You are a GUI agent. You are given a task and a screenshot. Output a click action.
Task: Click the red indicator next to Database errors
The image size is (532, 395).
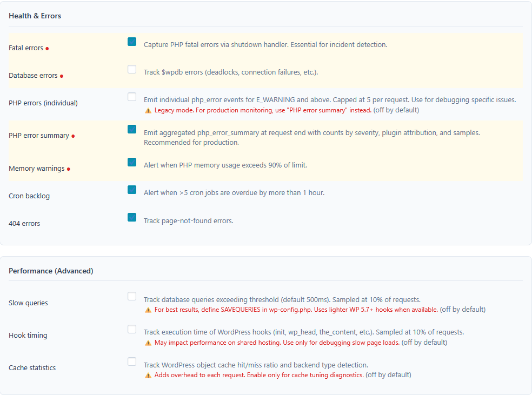pyautogui.click(x=62, y=76)
